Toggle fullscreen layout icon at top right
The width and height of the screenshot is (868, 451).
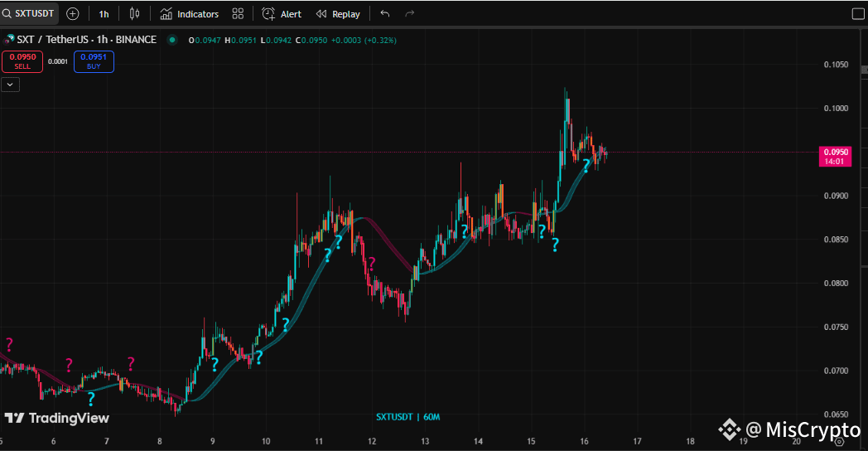click(x=857, y=14)
